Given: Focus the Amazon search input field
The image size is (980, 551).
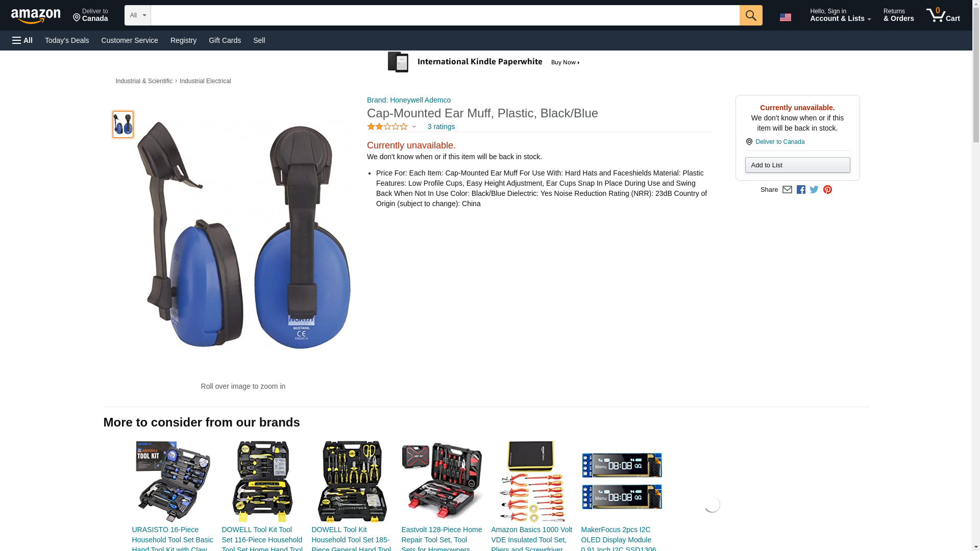Looking at the screenshot, I should tap(445, 15).
